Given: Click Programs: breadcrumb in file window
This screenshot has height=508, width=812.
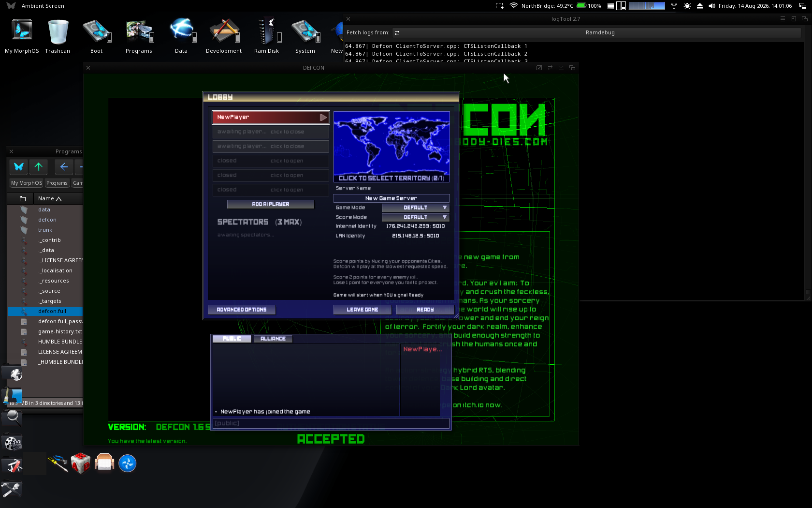Looking at the screenshot, I should tap(57, 183).
